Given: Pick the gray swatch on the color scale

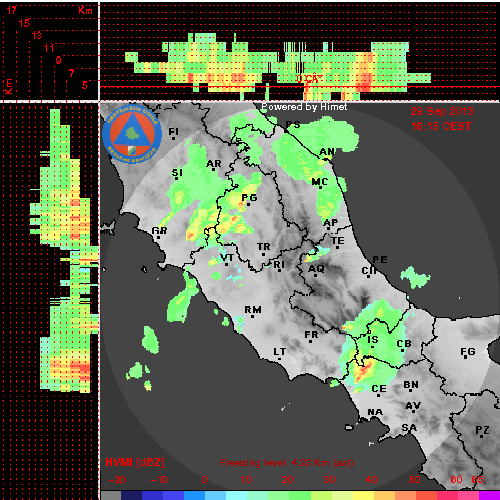Looking at the screenshot, I should click(111, 496).
